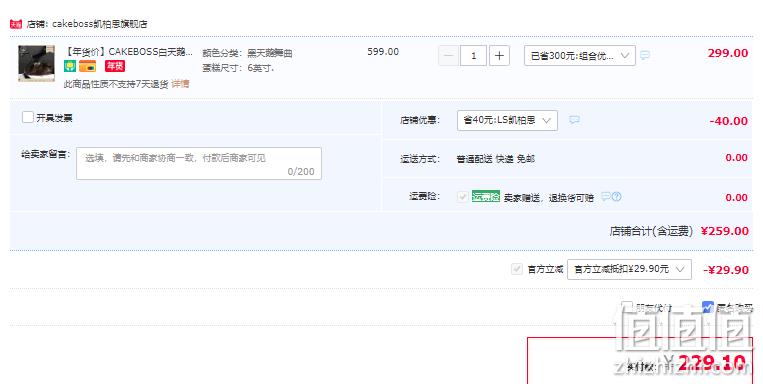Expand the 已省300元:组合优惠 dropdown

tap(580, 55)
